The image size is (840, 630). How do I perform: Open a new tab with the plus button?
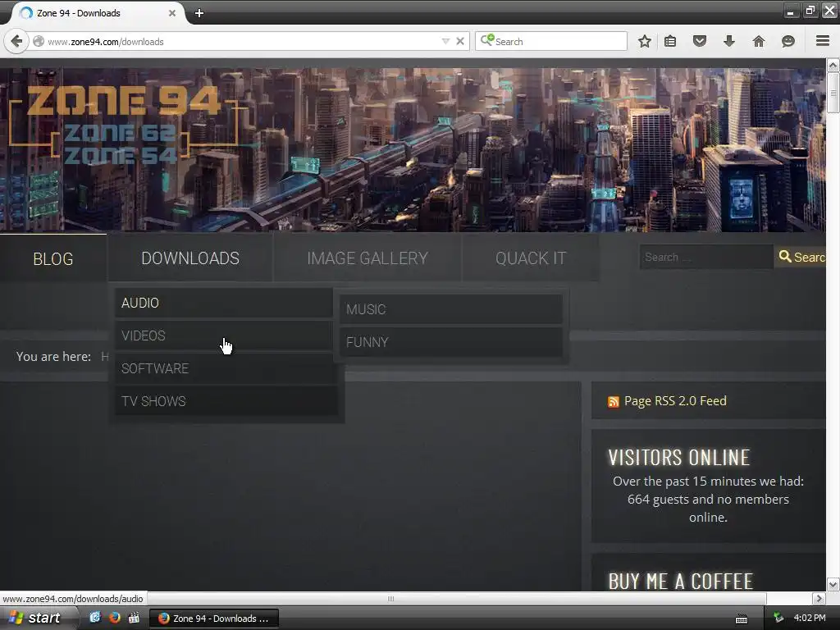click(x=199, y=13)
